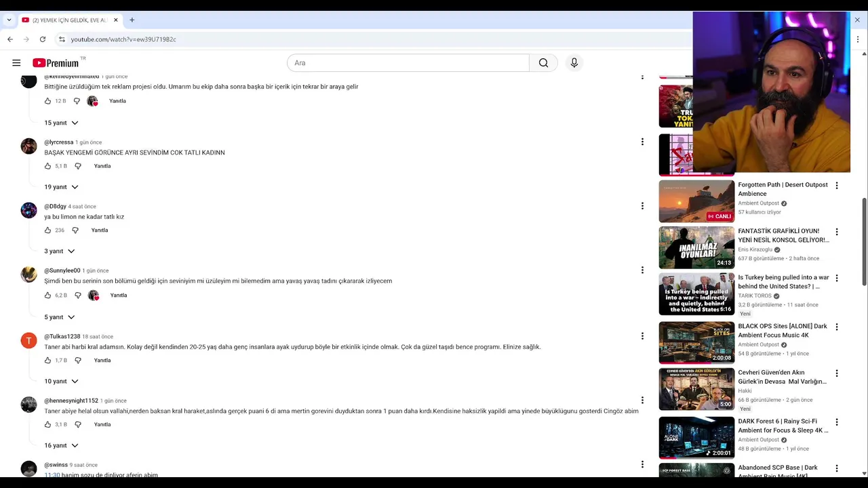
Task: Expand the 16 yanıt replies
Action: click(x=61, y=445)
